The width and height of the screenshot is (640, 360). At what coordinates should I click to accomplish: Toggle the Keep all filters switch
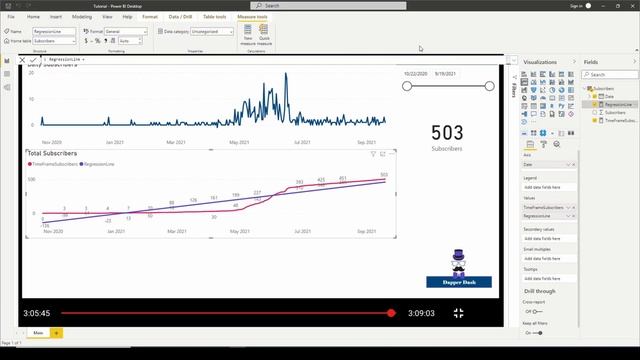coord(538,333)
